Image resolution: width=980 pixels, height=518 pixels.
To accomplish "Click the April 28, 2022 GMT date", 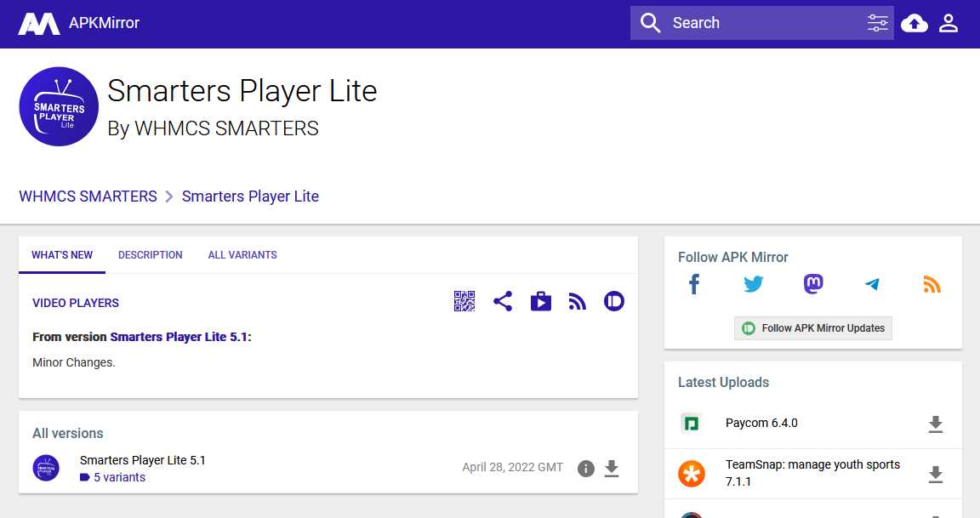I will click(512, 467).
